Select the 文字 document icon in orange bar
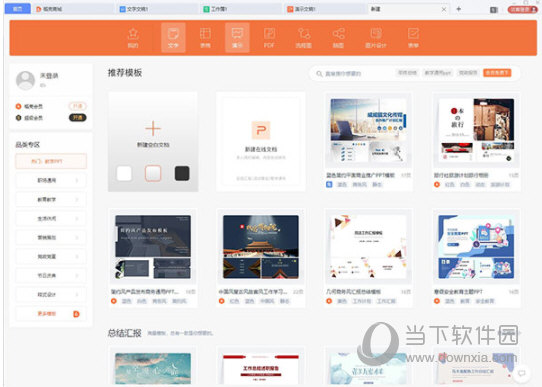Image resolution: width=542 pixels, height=387 pixels. (173, 38)
